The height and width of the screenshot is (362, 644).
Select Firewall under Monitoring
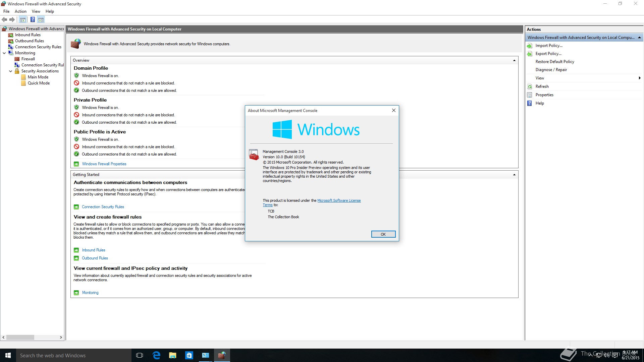[28, 59]
